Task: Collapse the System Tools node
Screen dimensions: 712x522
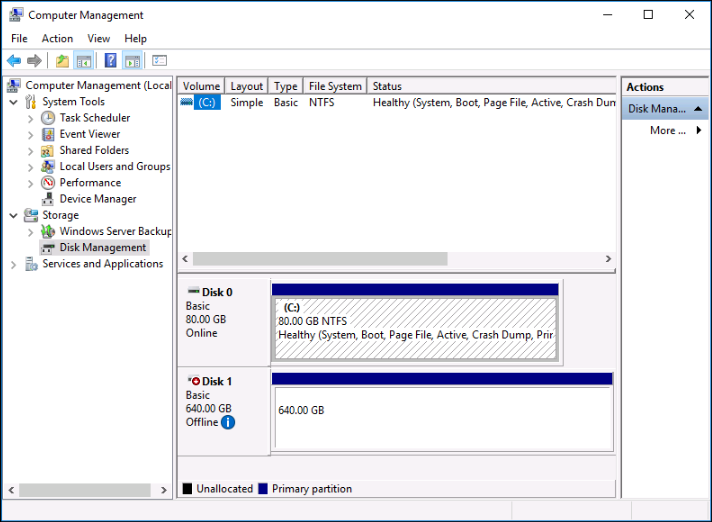Action: pos(14,102)
